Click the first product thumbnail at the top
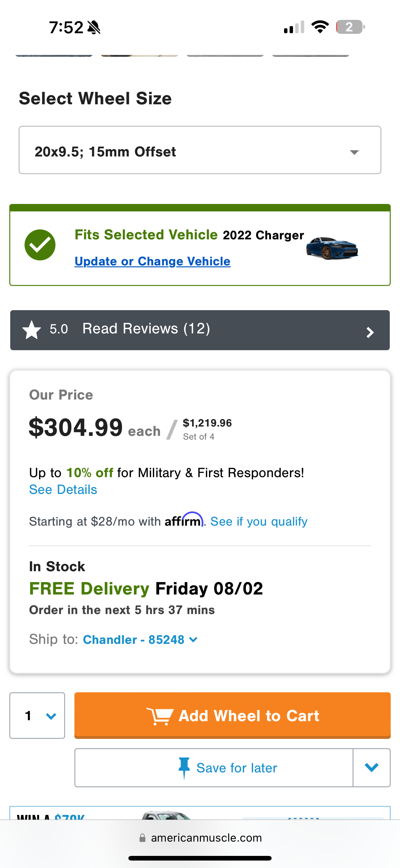This screenshot has height=868, width=400. click(x=54, y=54)
